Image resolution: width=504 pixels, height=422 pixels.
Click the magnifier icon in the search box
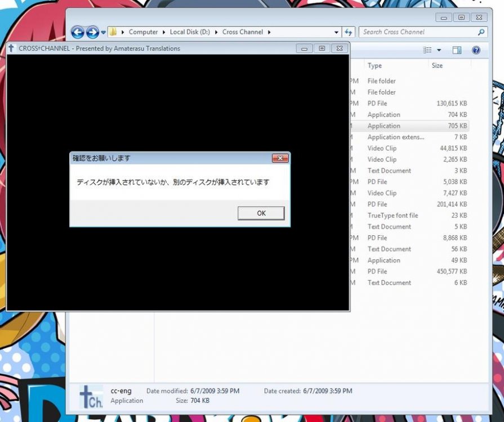click(481, 32)
